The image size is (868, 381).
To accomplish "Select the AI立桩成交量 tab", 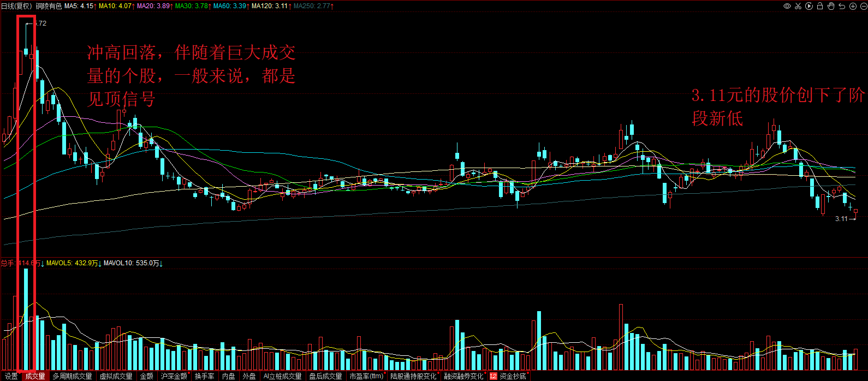I will (282, 376).
